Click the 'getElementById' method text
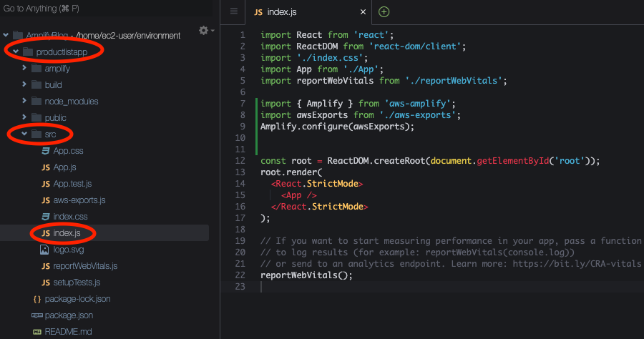 (512, 160)
